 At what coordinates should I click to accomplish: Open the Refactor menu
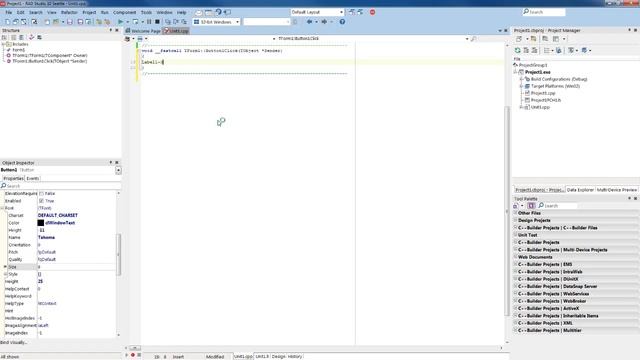69,12
